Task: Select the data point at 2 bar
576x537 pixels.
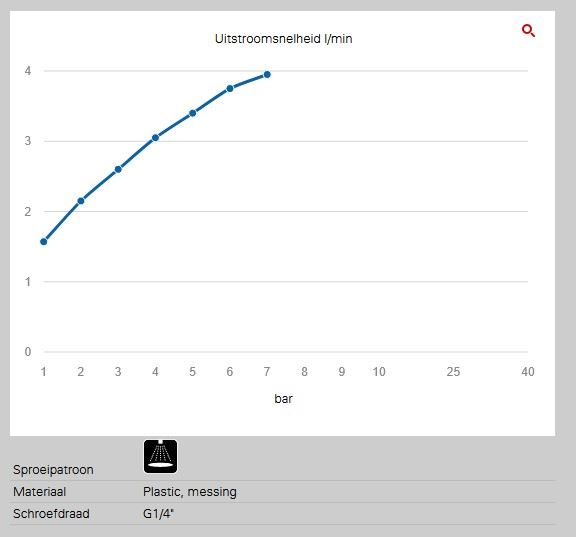Action: 81,201
